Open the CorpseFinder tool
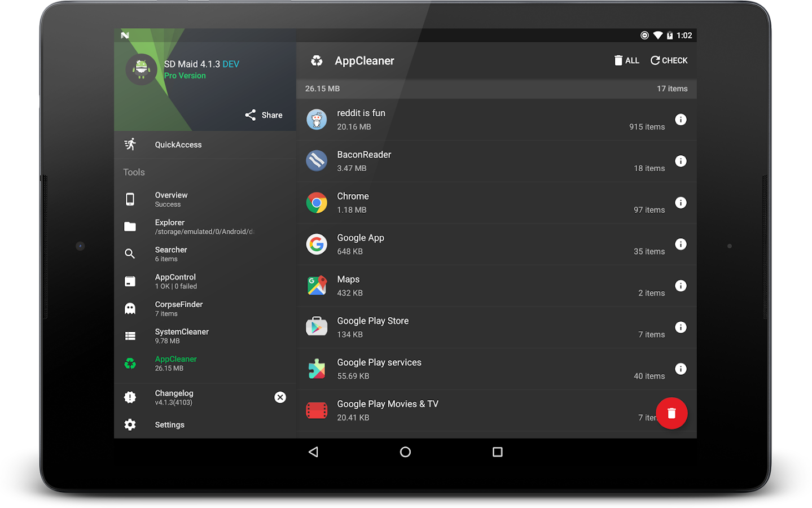The height and width of the screenshot is (508, 812). 205,309
